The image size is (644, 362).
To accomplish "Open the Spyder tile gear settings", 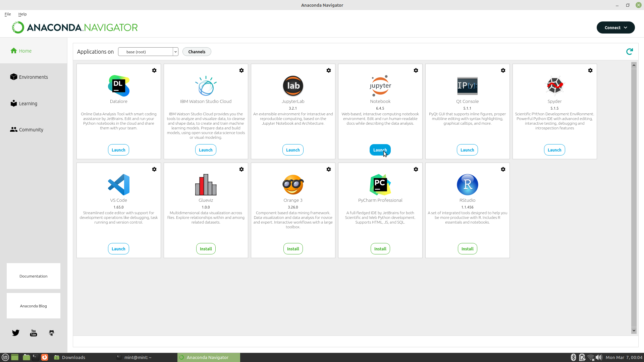I will (590, 70).
